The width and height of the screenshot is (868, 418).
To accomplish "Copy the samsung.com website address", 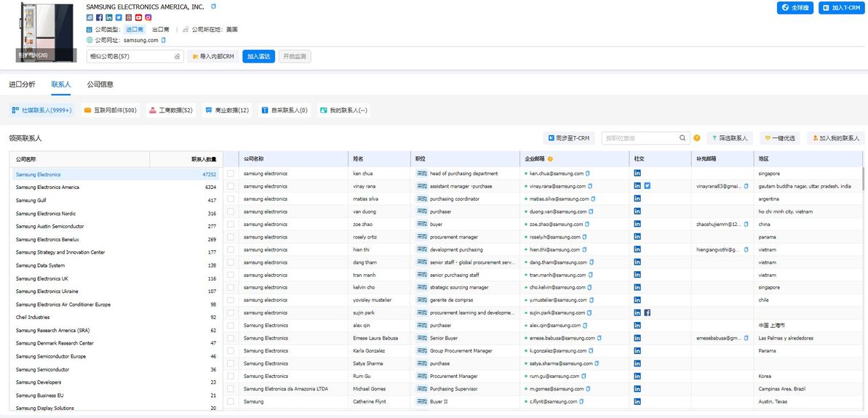I will point(163,41).
